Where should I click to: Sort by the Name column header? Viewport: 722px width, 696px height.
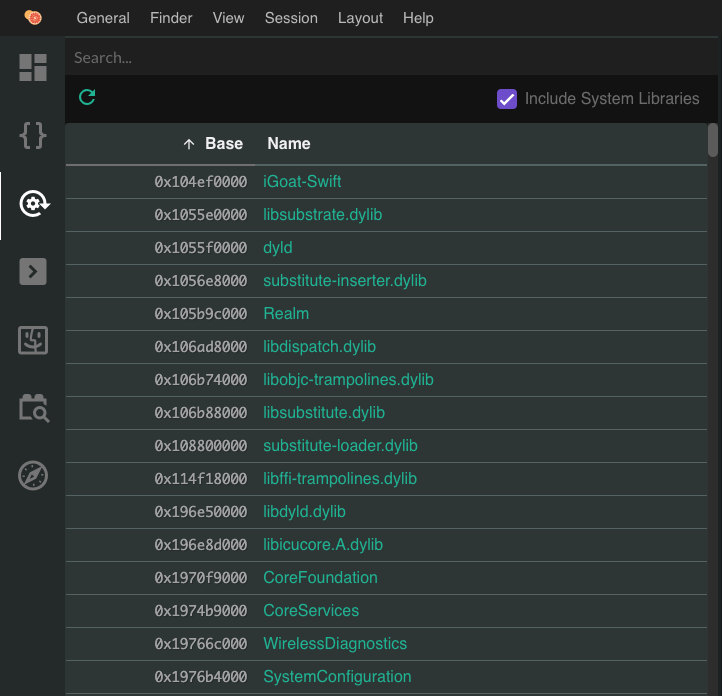point(289,144)
